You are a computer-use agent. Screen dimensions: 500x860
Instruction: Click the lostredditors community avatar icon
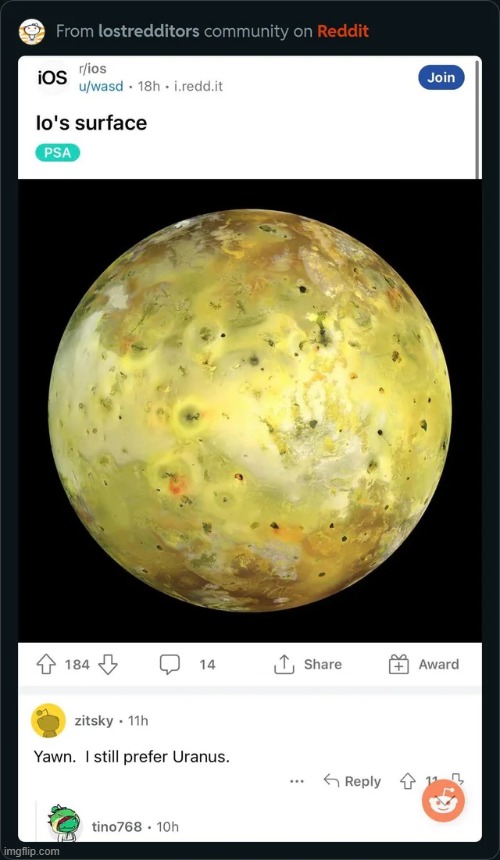tap(32, 31)
